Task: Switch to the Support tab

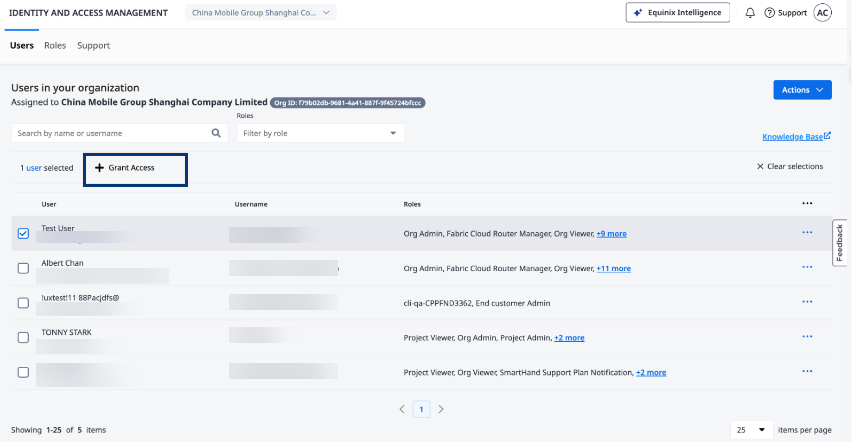Action: pos(94,46)
